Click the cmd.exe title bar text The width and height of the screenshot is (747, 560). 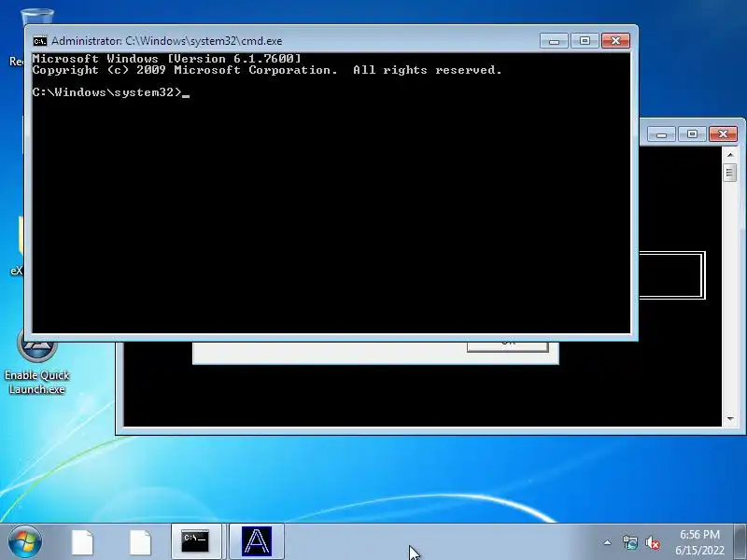pos(167,41)
